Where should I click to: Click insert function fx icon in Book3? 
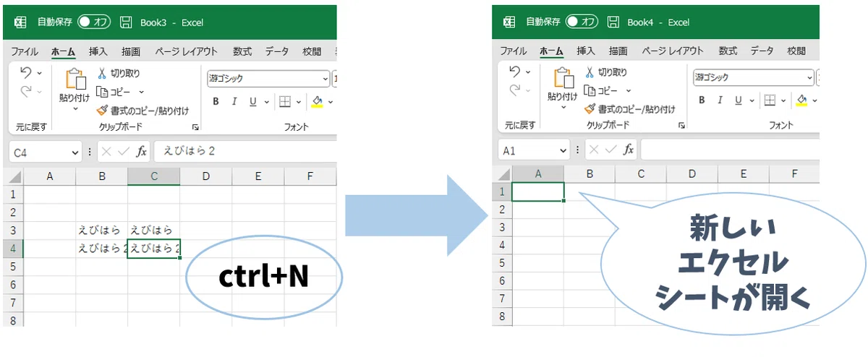pos(142,152)
